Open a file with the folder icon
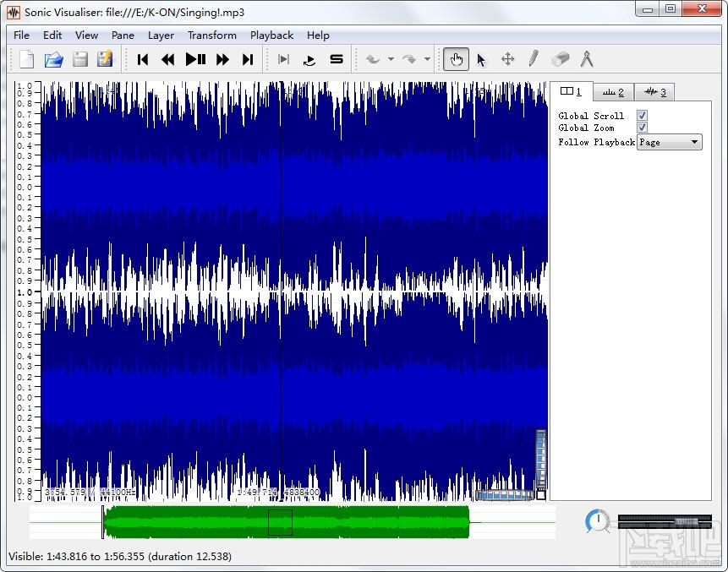The image size is (728, 572). point(53,59)
